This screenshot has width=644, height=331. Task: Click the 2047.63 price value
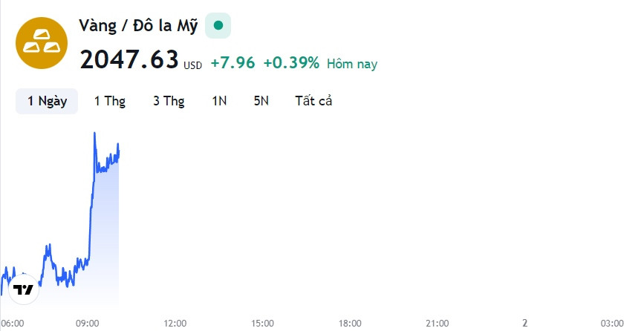point(129,59)
